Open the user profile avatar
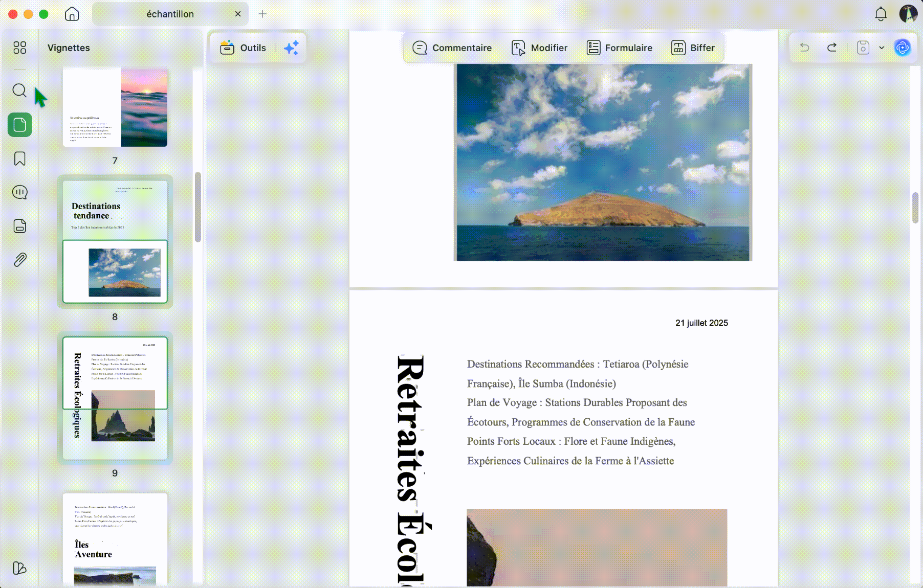 pos(908,14)
